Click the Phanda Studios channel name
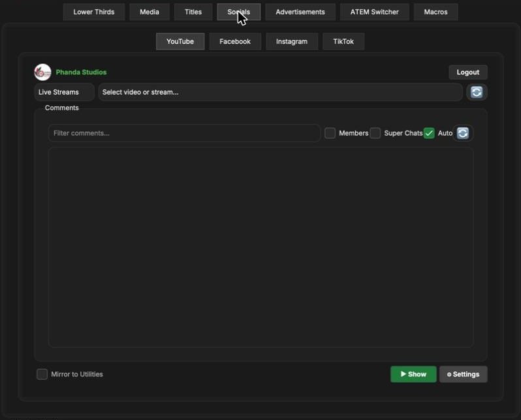Viewport: 521px width, 420px height. point(81,72)
